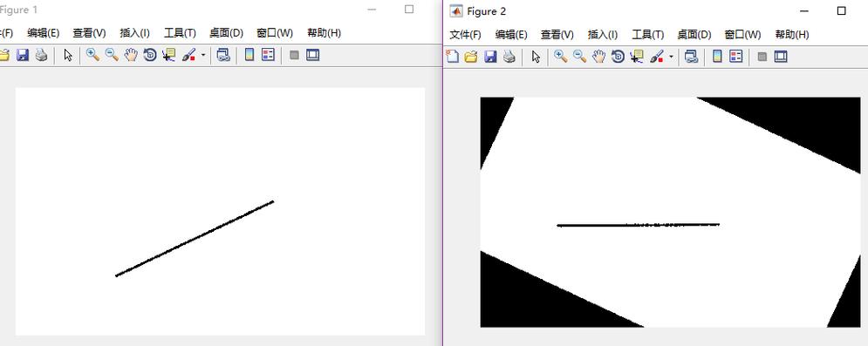Open 编辑(E) menu in Figure 1

43,32
